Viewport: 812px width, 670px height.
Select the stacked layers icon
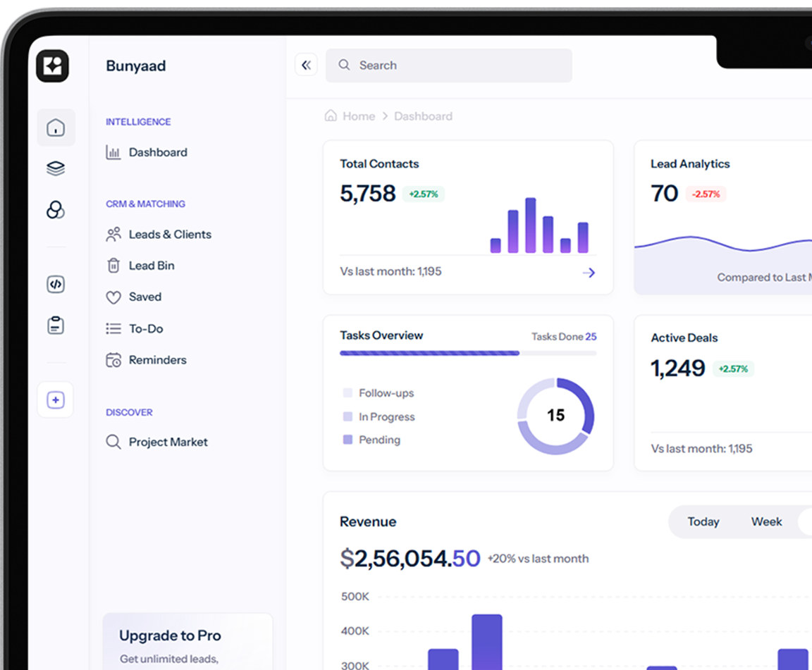coord(56,168)
